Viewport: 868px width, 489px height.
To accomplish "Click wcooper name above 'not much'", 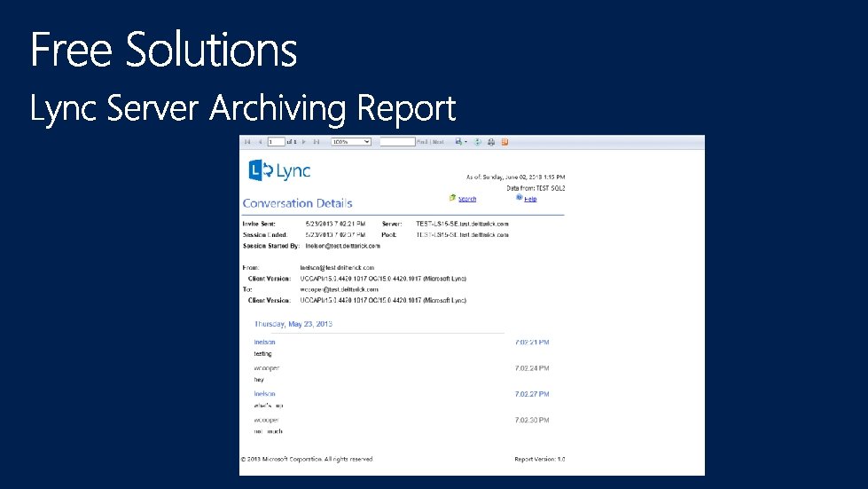I will pyautogui.click(x=266, y=420).
